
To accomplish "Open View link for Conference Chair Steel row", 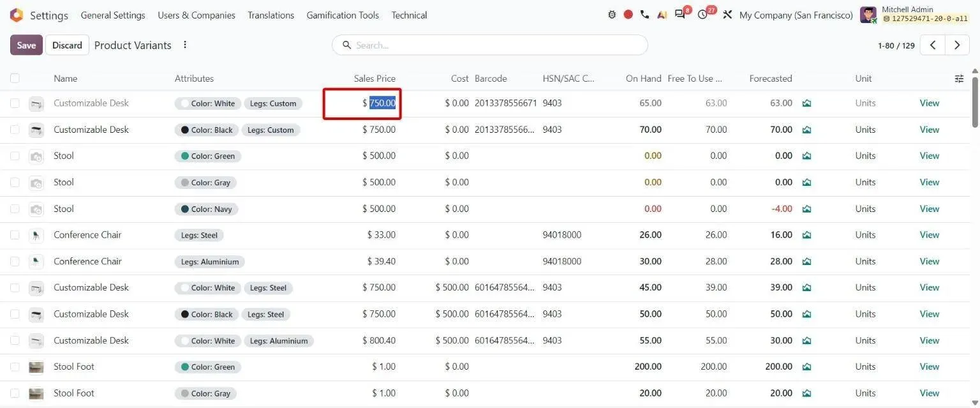I will (929, 235).
